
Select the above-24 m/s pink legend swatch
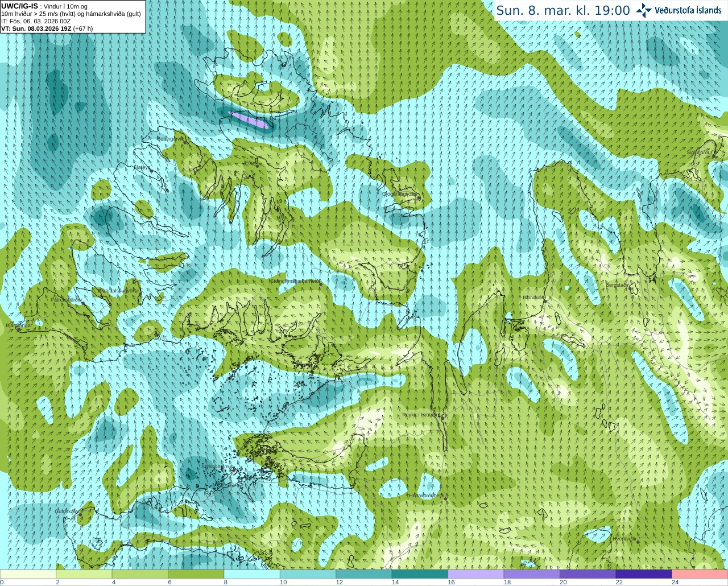700,574
